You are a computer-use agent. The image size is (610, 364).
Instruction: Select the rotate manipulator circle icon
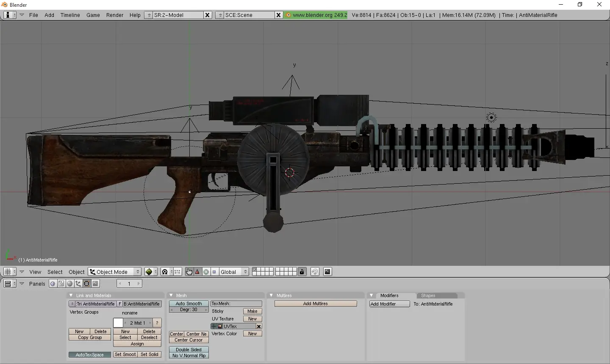tap(206, 272)
